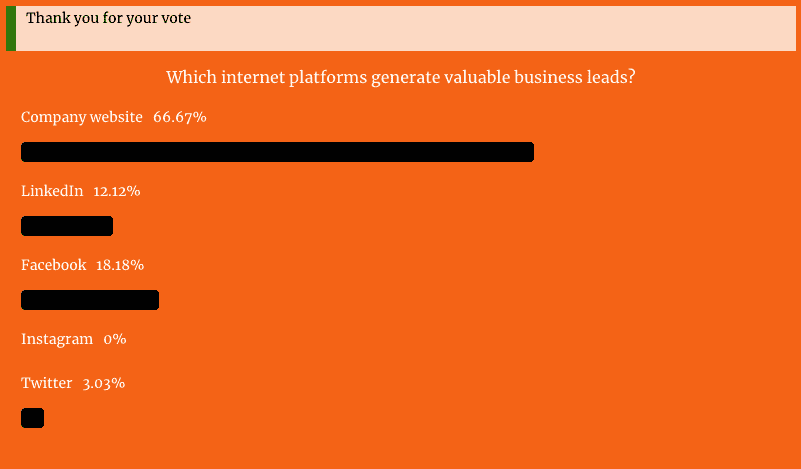Click the Company website result bar
Screen dimensions: 801x469
click(277, 152)
